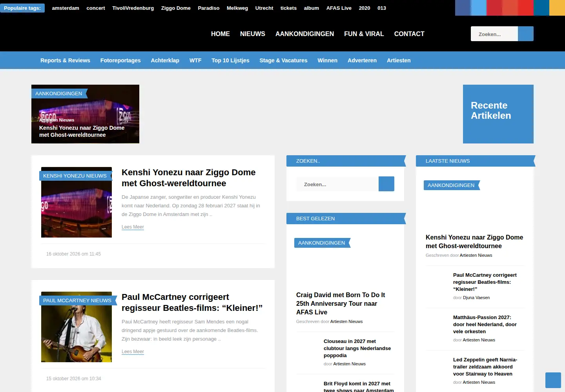Open the CONTACT page
The width and height of the screenshot is (565, 392).
(x=409, y=34)
